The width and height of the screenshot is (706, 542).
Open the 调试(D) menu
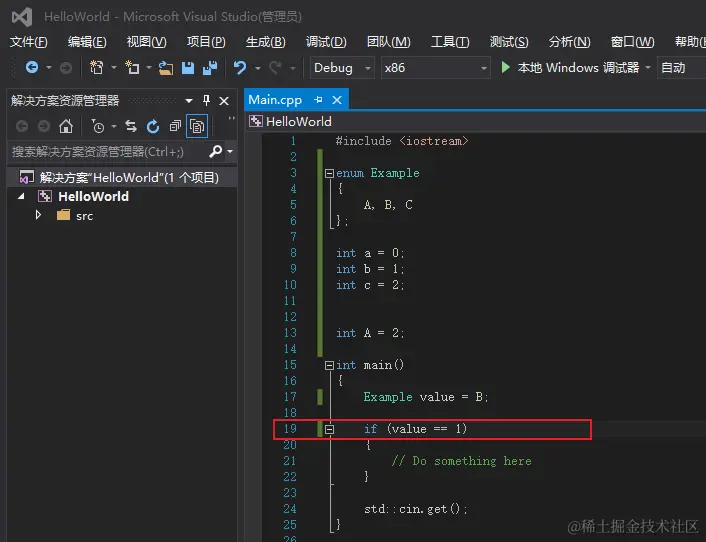[326, 42]
